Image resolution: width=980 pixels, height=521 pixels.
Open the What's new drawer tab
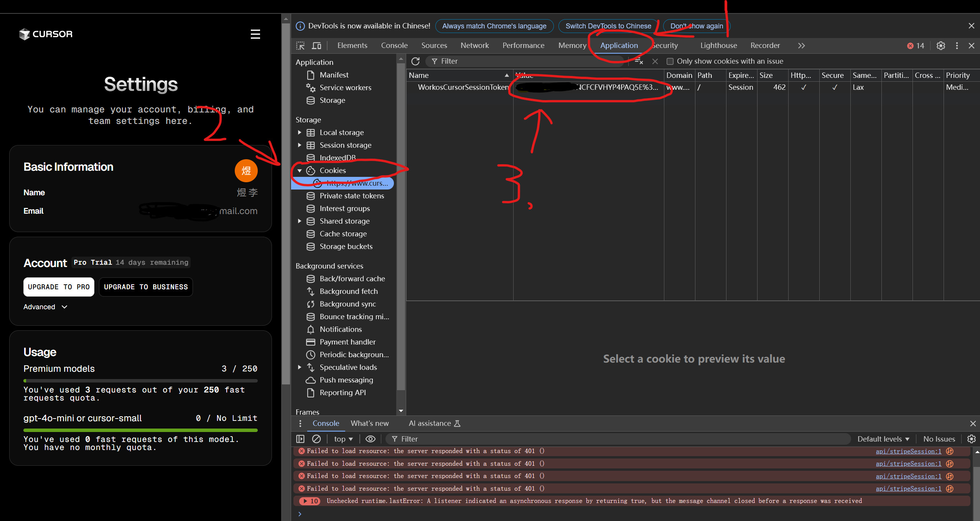(x=369, y=424)
